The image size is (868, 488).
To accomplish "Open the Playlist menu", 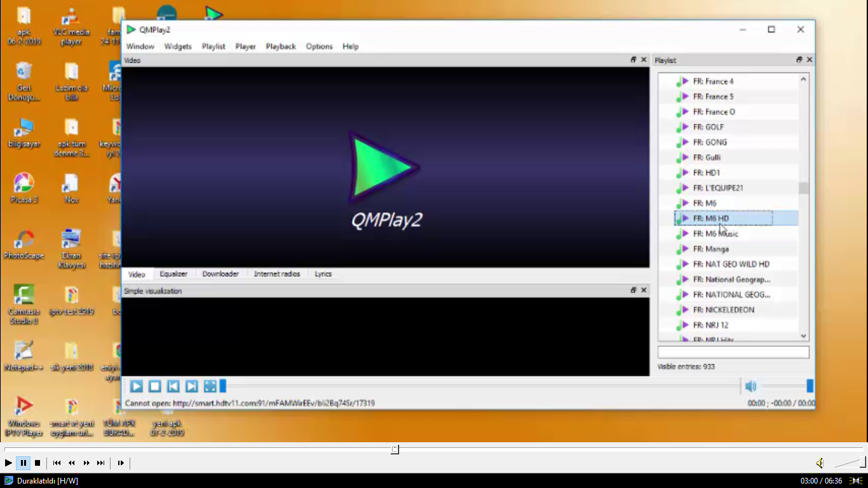I will (214, 46).
